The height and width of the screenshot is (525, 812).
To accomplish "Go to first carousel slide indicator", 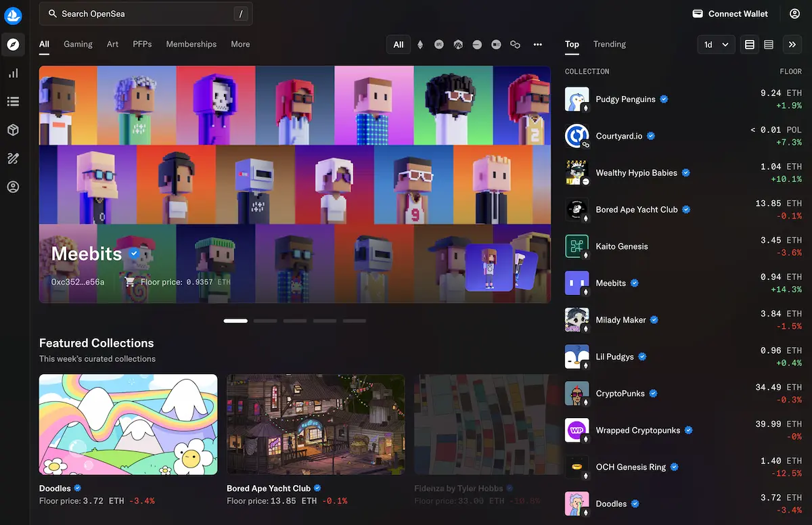I will pos(235,321).
